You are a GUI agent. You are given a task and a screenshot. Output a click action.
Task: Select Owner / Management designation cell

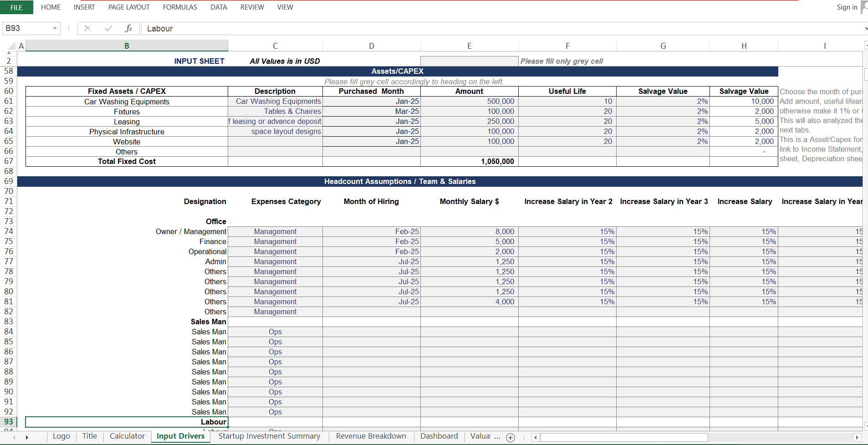[127, 231]
